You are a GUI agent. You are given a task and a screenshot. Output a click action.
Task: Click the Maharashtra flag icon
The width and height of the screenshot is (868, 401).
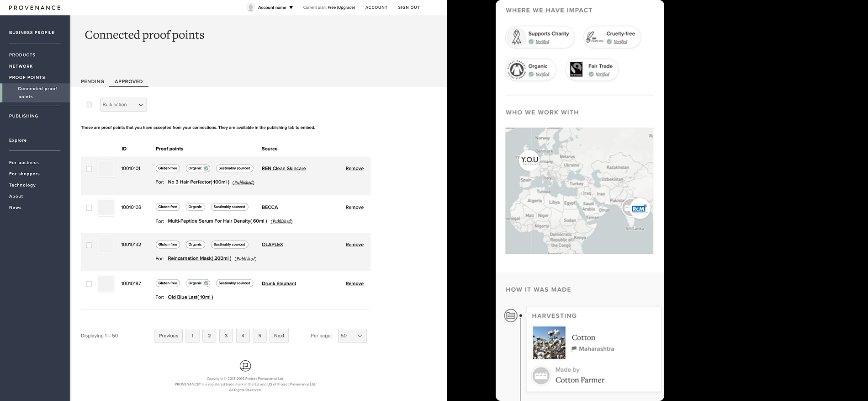(x=574, y=349)
